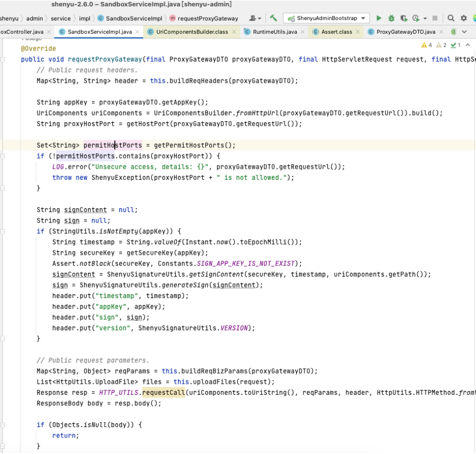Open the ShenyuAdminBootstrap run configuration dropdown
This screenshot has height=454, width=476.
326,18
